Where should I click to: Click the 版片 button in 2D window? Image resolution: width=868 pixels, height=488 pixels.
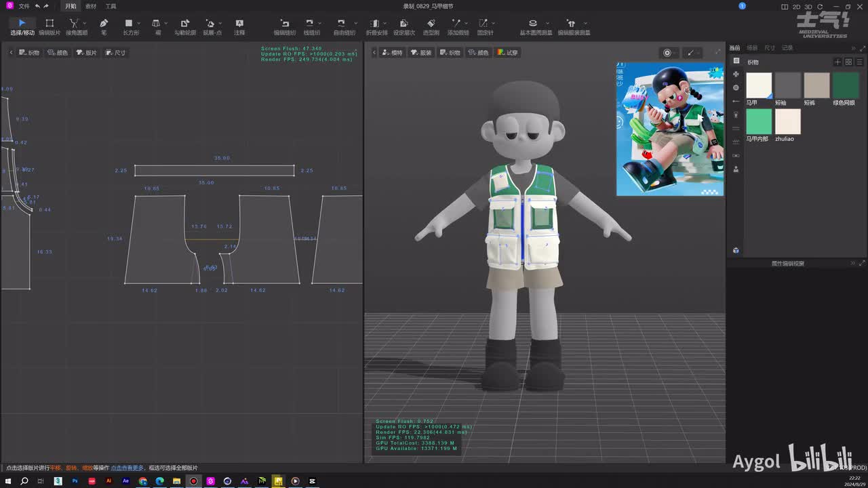87,53
